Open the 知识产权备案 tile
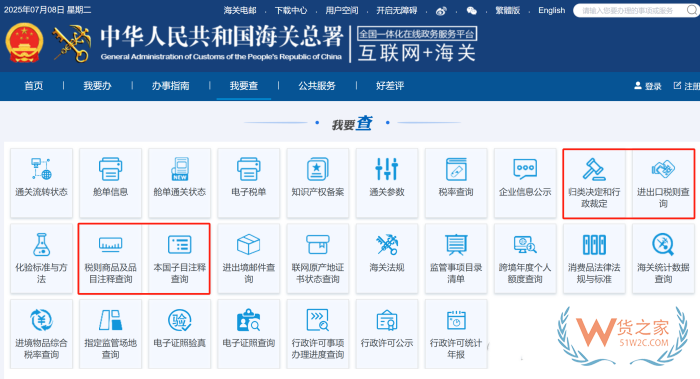This screenshot has height=379, width=700. 318,183
